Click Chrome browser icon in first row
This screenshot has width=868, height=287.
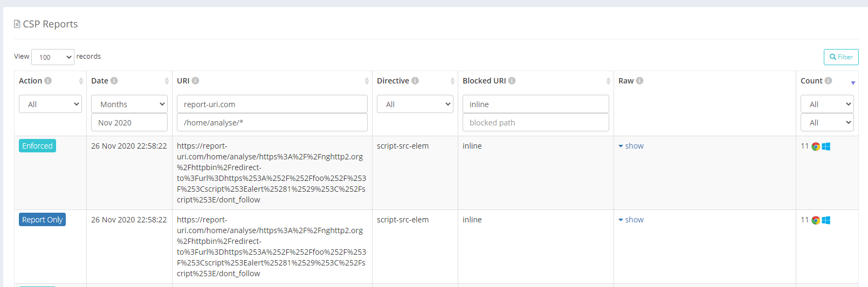(x=816, y=146)
